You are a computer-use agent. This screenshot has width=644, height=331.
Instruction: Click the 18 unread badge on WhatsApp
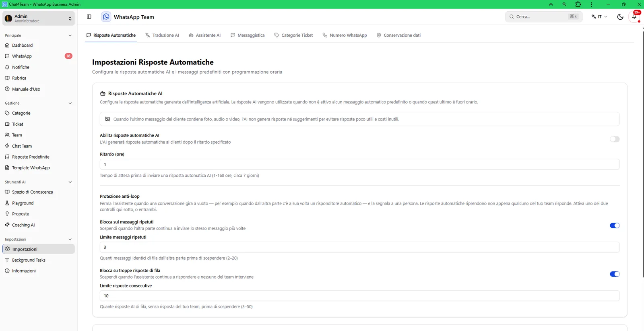68,56
